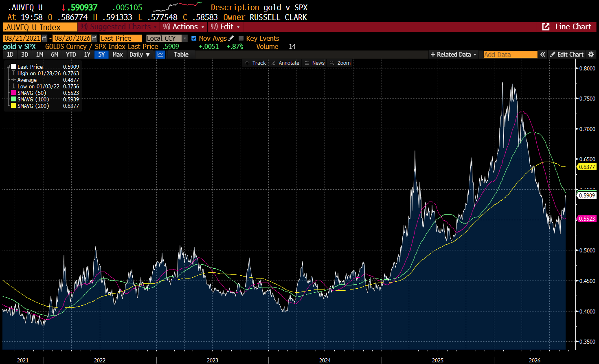
Task: Click the Low marker icon in legend
Action: (13, 86)
